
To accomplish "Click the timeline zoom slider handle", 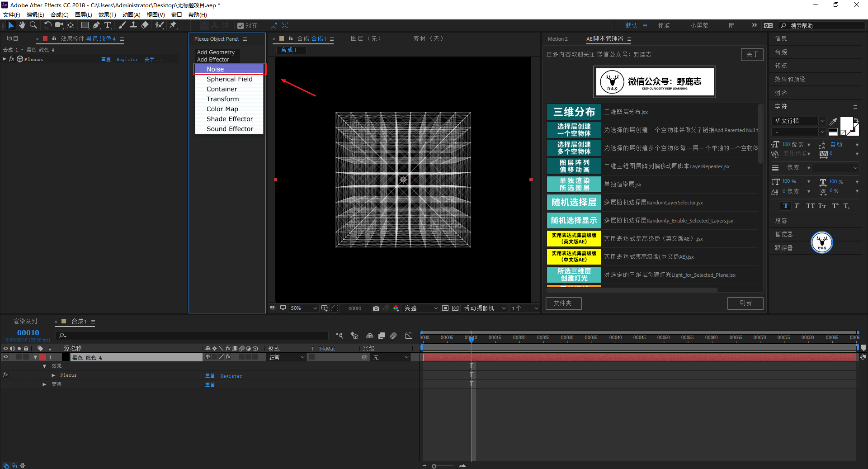I will click(434, 466).
